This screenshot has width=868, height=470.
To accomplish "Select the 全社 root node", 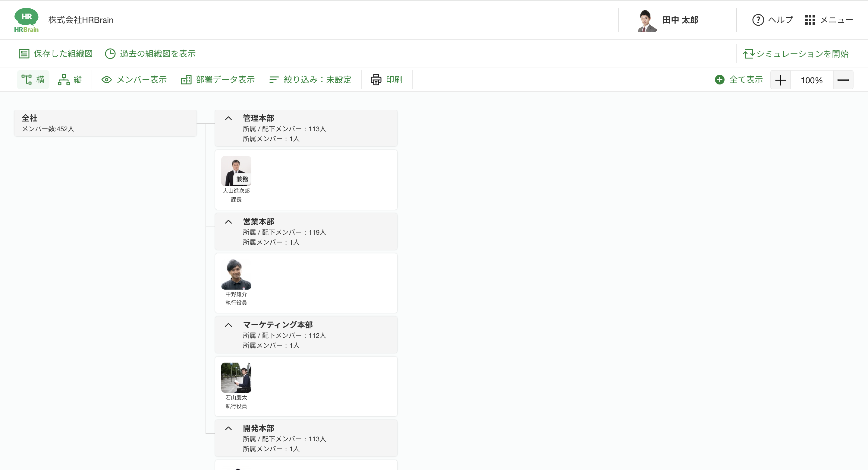I will pos(105,123).
